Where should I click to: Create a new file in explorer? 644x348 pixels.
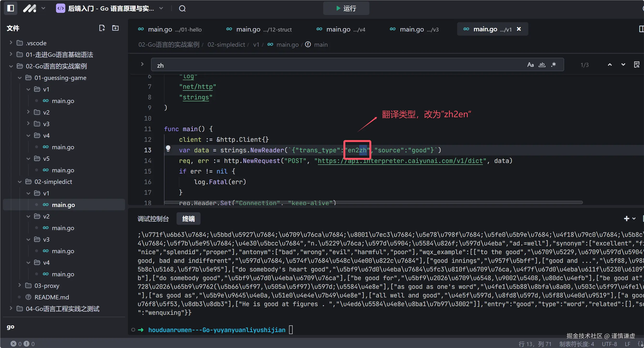pos(102,28)
